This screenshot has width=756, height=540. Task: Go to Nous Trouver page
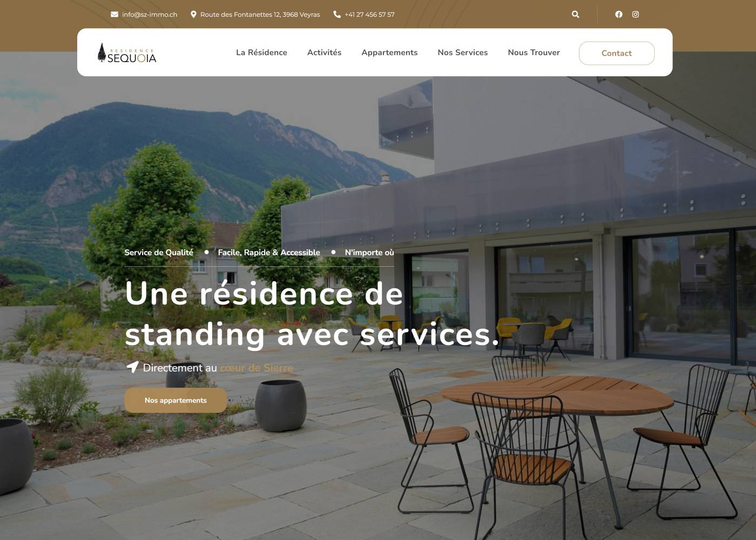(534, 52)
